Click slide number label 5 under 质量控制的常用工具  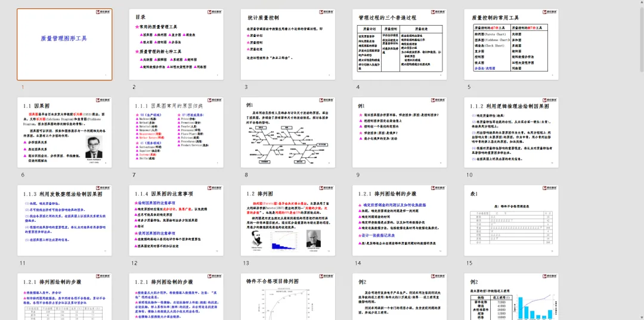click(x=469, y=87)
